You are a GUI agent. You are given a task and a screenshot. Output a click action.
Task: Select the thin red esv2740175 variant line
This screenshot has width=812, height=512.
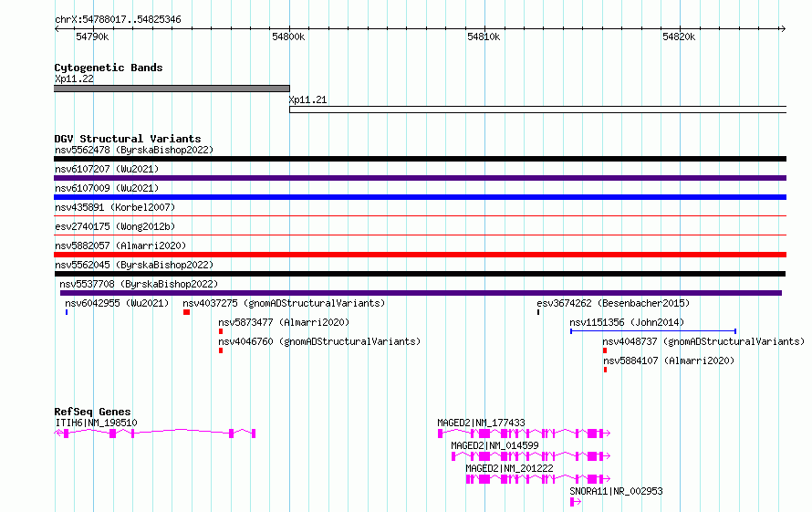[421, 235]
